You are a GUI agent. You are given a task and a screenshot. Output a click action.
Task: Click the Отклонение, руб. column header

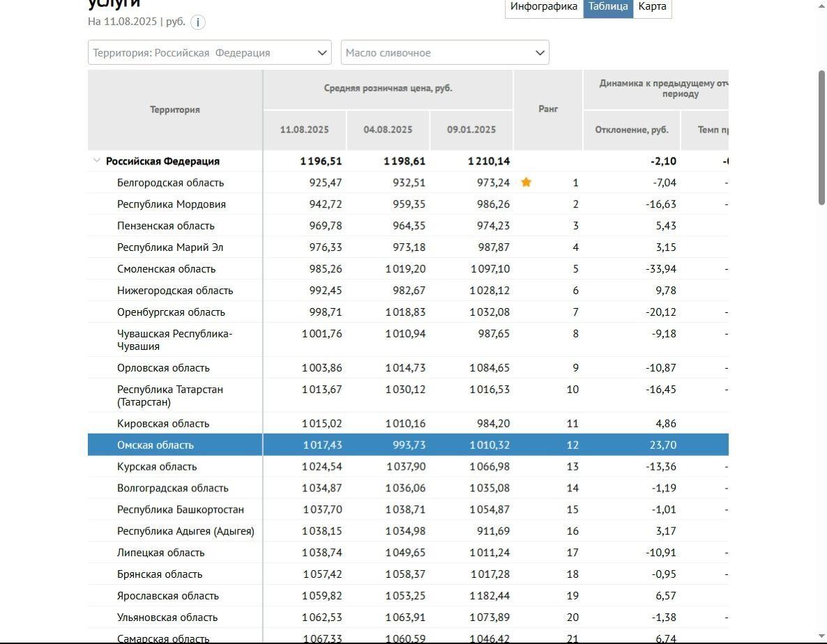pyautogui.click(x=631, y=130)
